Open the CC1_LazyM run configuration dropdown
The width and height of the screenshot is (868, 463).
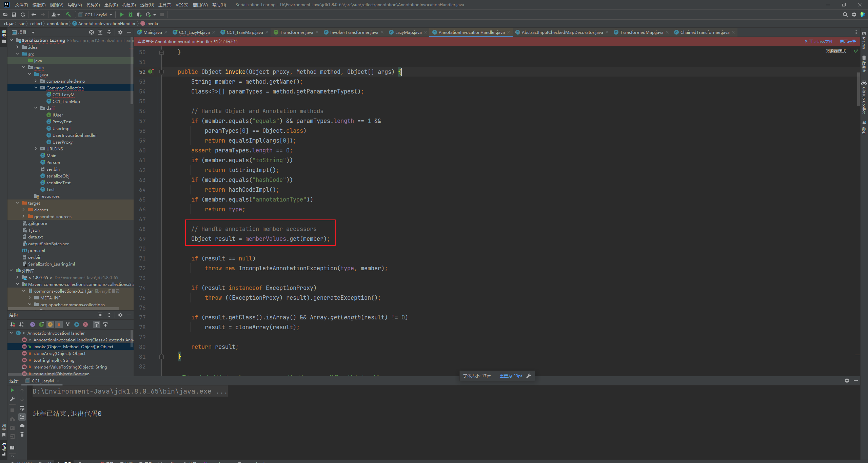coord(95,15)
